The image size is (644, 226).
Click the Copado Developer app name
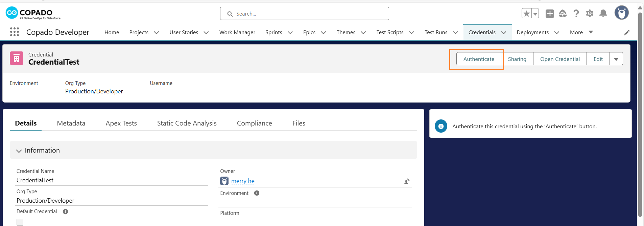pyautogui.click(x=58, y=32)
